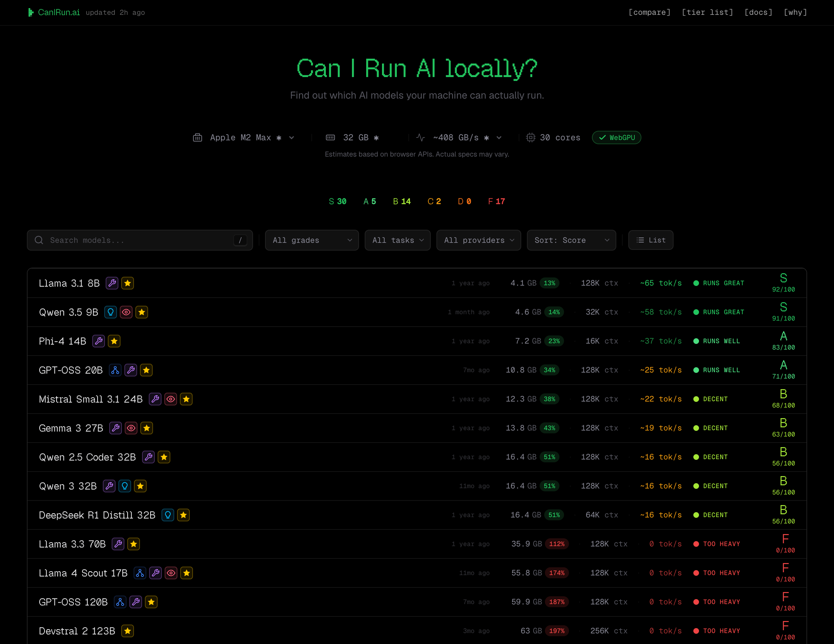Filter by the F 17 grade count
Screen dimensions: 834x644
pyautogui.click(x=497, y=201)
